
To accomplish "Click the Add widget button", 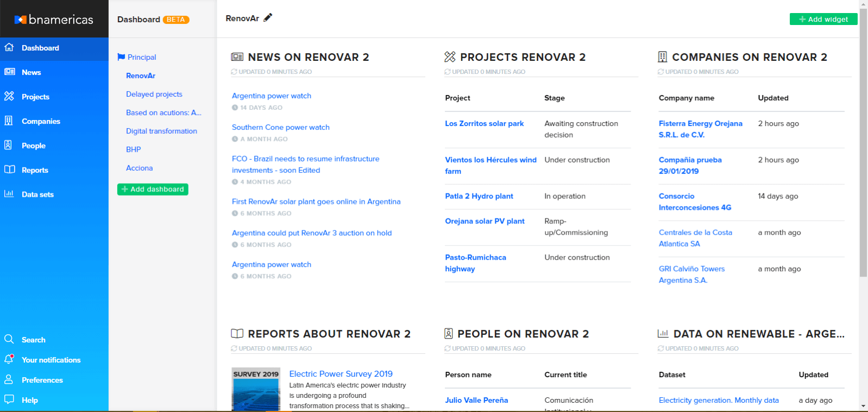I will [x=823, y=19].
